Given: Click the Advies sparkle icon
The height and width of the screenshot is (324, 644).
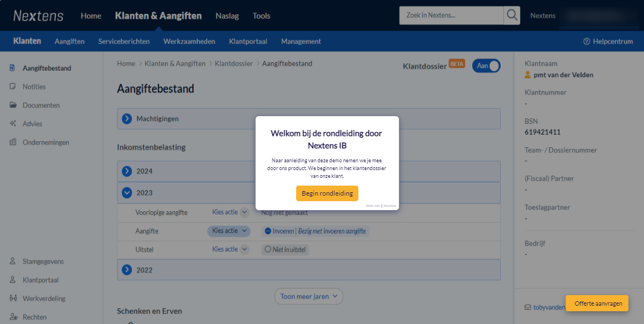Looking at the screenshot, I should [x=13, y=123].
